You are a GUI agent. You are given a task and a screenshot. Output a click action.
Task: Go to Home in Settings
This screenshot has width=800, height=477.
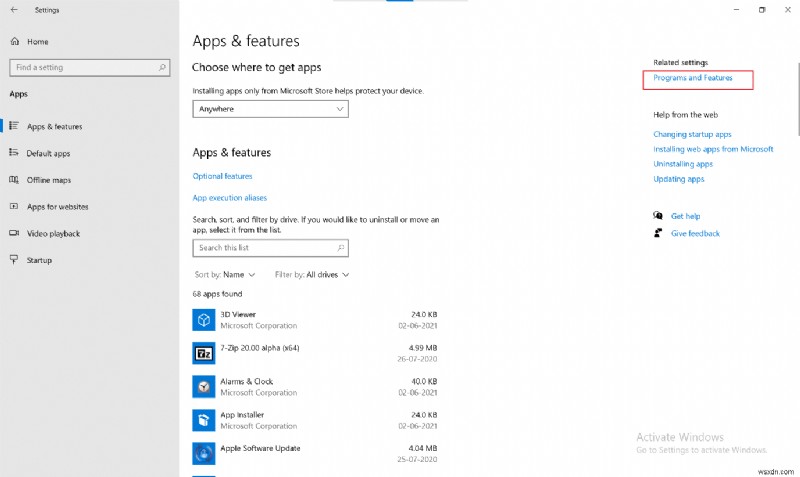pyautogui.click(x=38, y=42)
